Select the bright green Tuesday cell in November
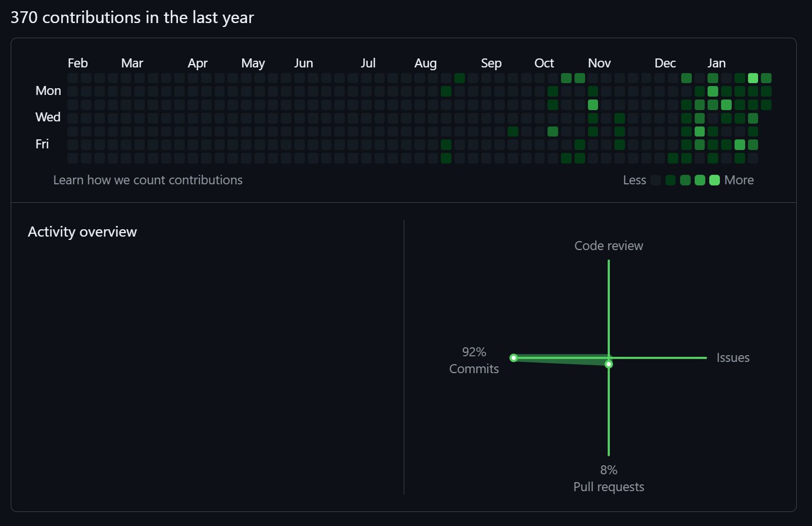This screenshot has width=812, height=526. [593, 105]
